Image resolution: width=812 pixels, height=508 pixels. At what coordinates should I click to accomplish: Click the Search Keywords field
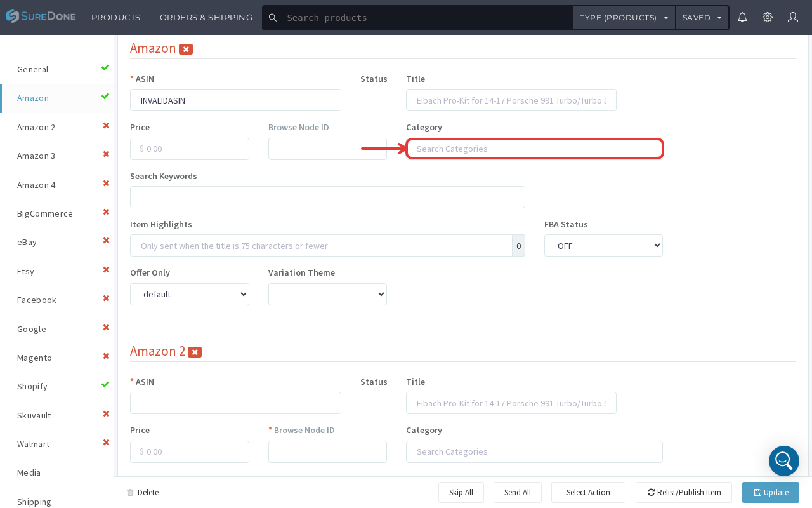tap(327, 197)
